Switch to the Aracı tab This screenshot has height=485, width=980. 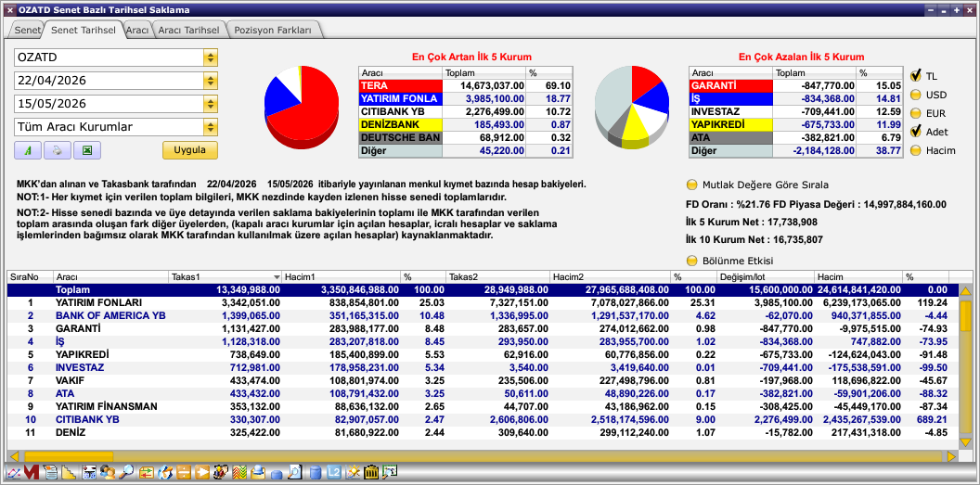136,30
